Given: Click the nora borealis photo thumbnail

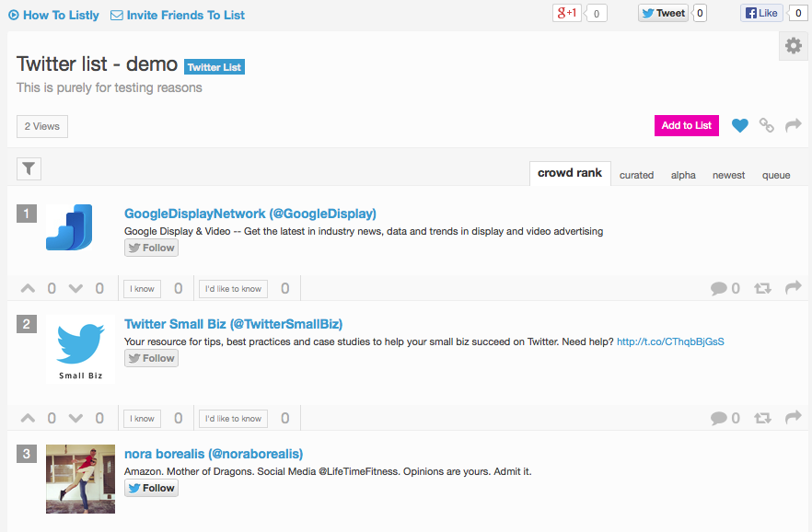Looking at the screenshot, I should tap(80, 479).
